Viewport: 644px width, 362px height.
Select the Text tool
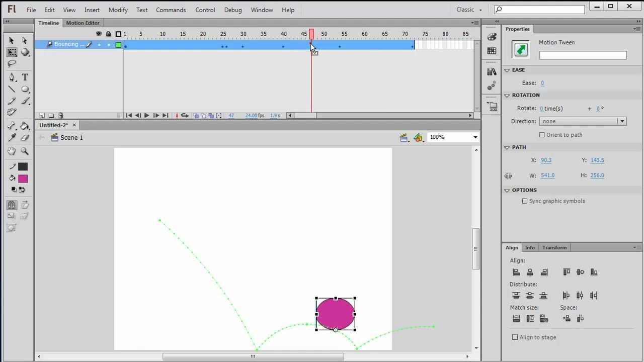(25, 77)
